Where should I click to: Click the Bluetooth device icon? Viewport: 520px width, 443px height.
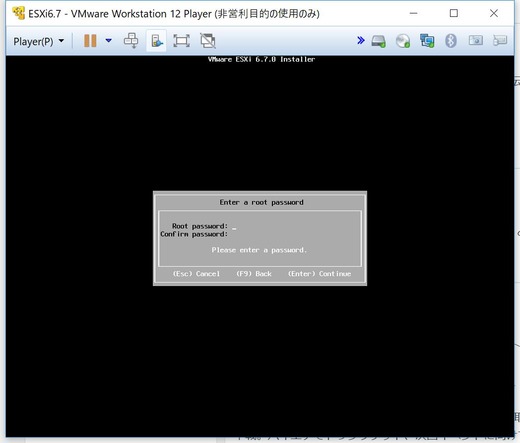tap(451, 41)
